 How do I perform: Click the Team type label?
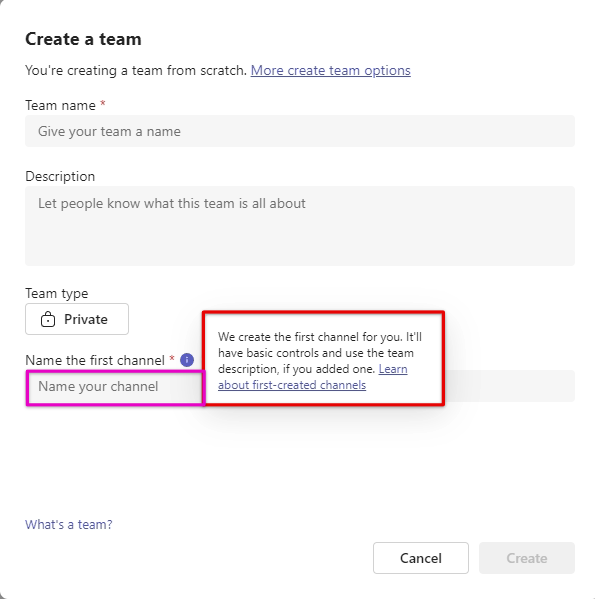pyautogui.click(x=57, y=293)
